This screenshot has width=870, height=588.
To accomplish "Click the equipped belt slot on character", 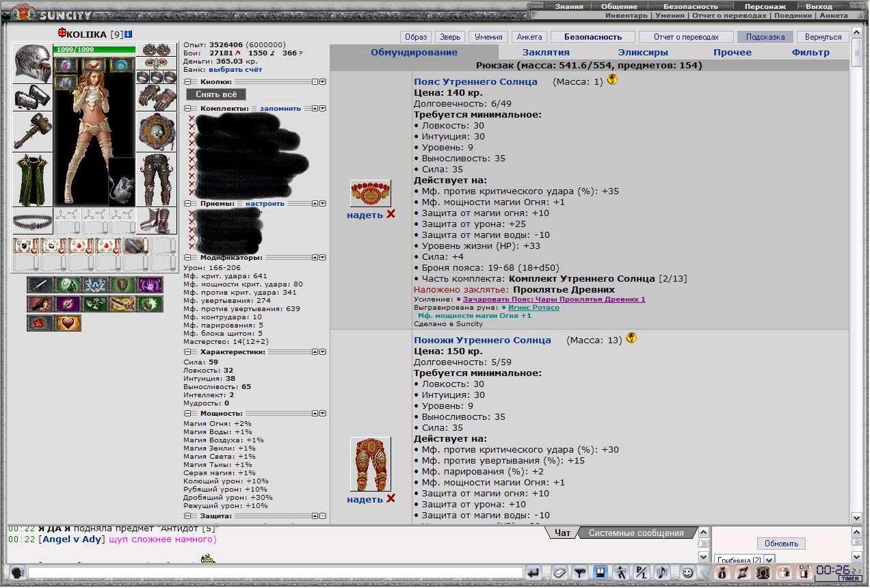I will click(x=33, y=222).
